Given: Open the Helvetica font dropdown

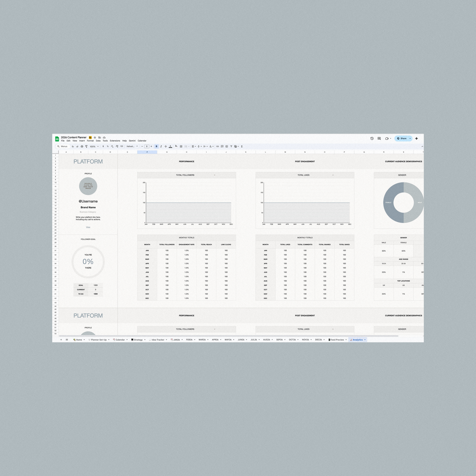Looking at the screenshot, I should pyautogui.click(x=132, y=147).
